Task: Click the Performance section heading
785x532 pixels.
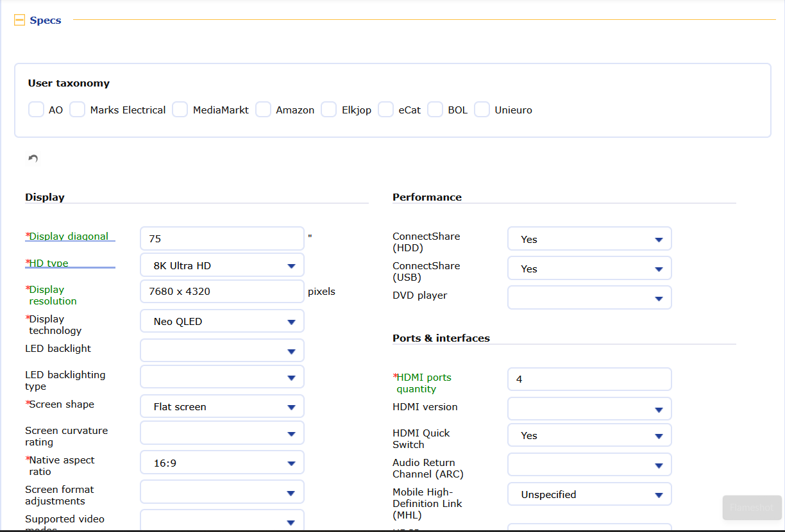Action: pyautogui.click(x=427, y=197)
